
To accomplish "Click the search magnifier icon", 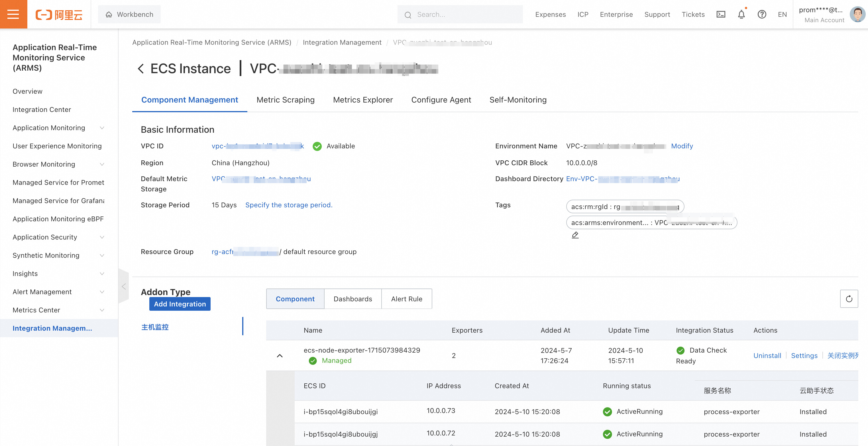I will [x=408, y=15].
